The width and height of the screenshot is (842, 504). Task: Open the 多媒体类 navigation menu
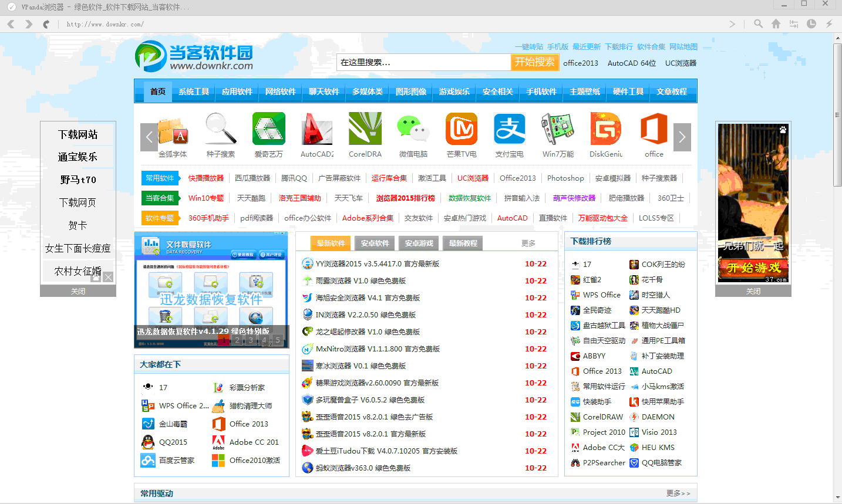coord(368,92)
